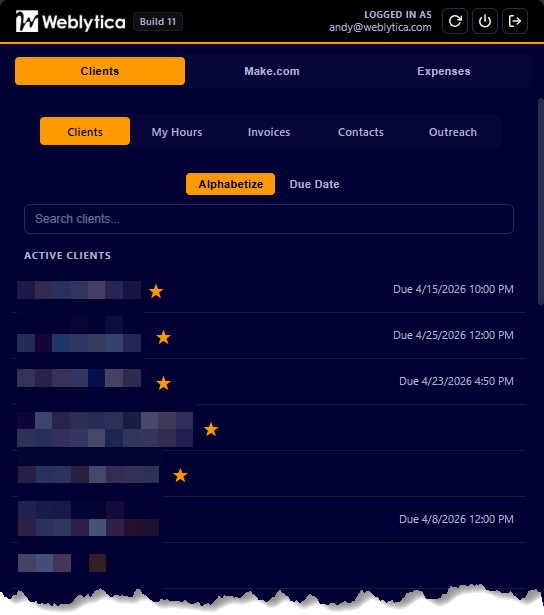Select the Clients sub-tab
This screenshot has width=544, height=615.
point(85,132)
